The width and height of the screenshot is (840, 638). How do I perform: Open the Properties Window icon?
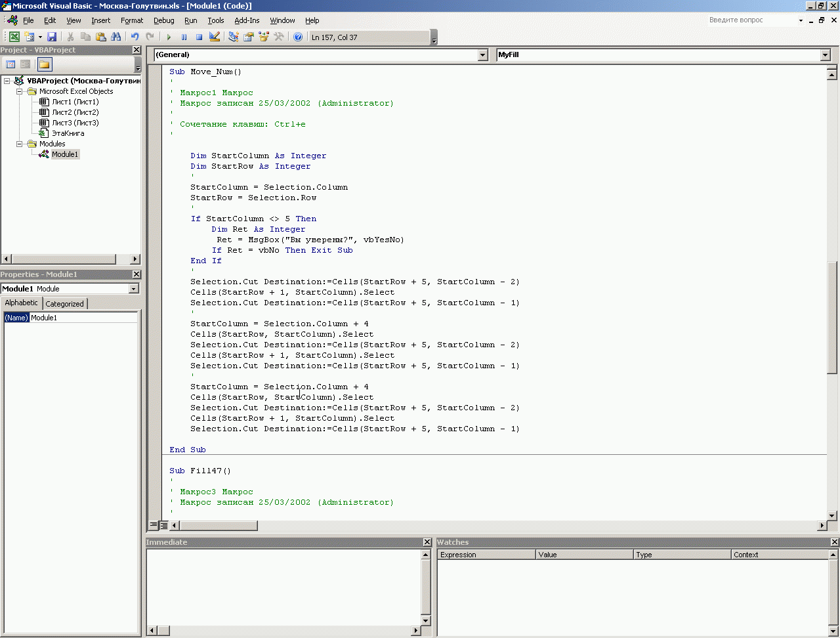tap(248, 37)
